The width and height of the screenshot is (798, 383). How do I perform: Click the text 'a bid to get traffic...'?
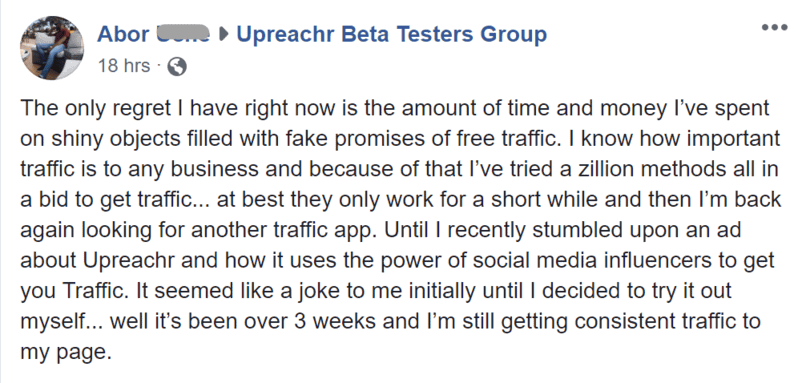click(115, 200)
